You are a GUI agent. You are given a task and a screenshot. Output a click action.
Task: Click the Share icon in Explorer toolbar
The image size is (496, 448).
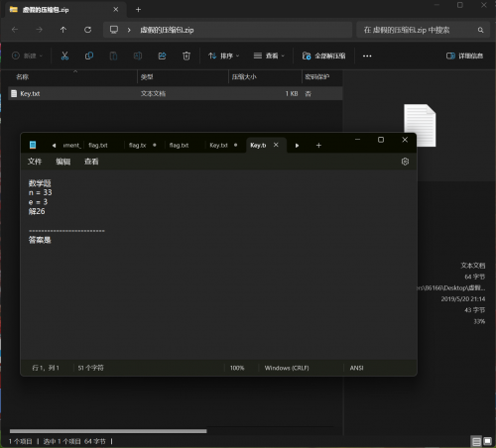pyautogui.click(x=162, y=56)
